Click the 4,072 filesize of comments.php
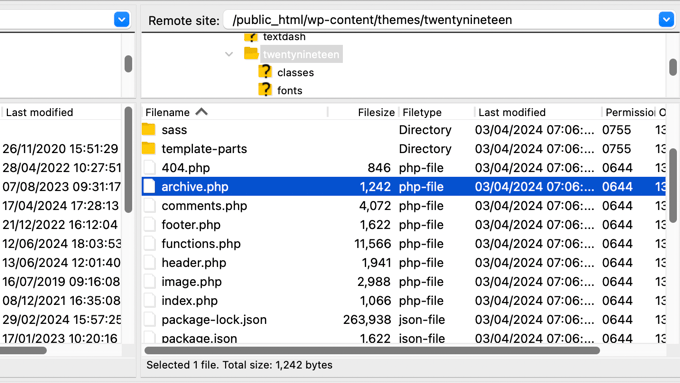The height and width of the screenshot is (383, 680). pyautogui.click(x=375, y=206)
